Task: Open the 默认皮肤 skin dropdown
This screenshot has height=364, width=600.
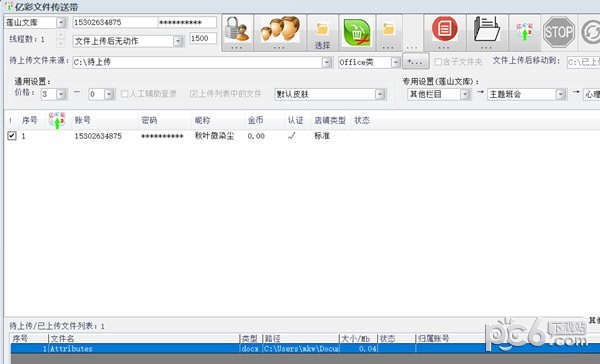Action: click(380, 94)
